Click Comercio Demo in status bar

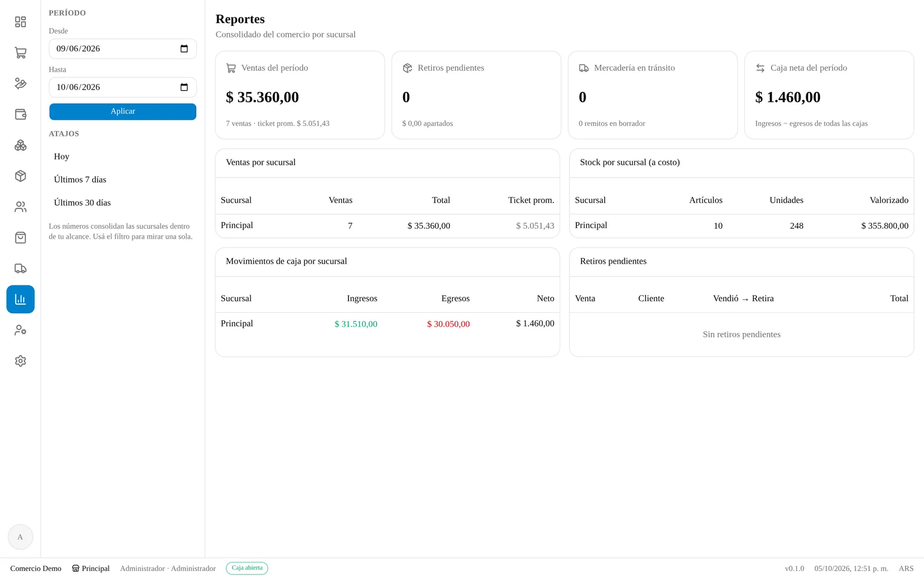coord(36,569)
